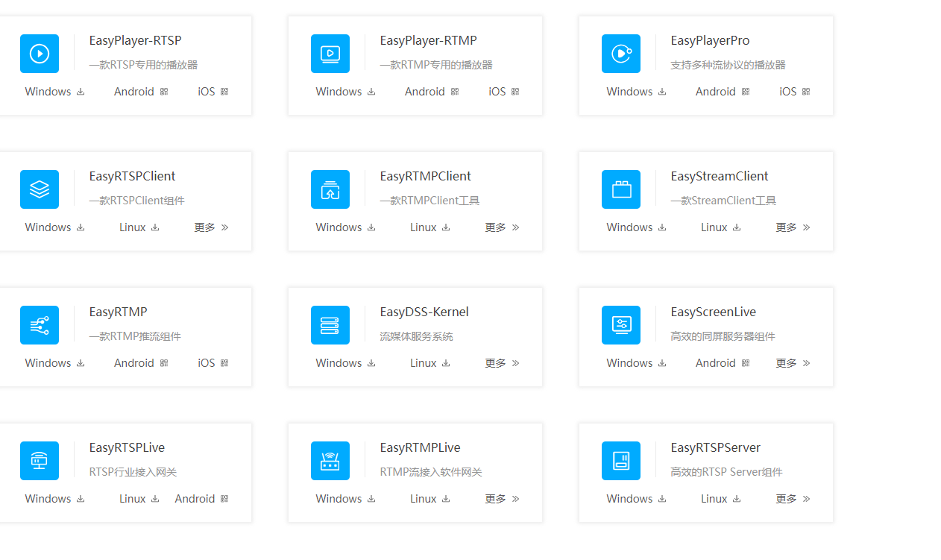Open the EasyPlayerPro title
941x560 pixels.
tap(710, 41)
